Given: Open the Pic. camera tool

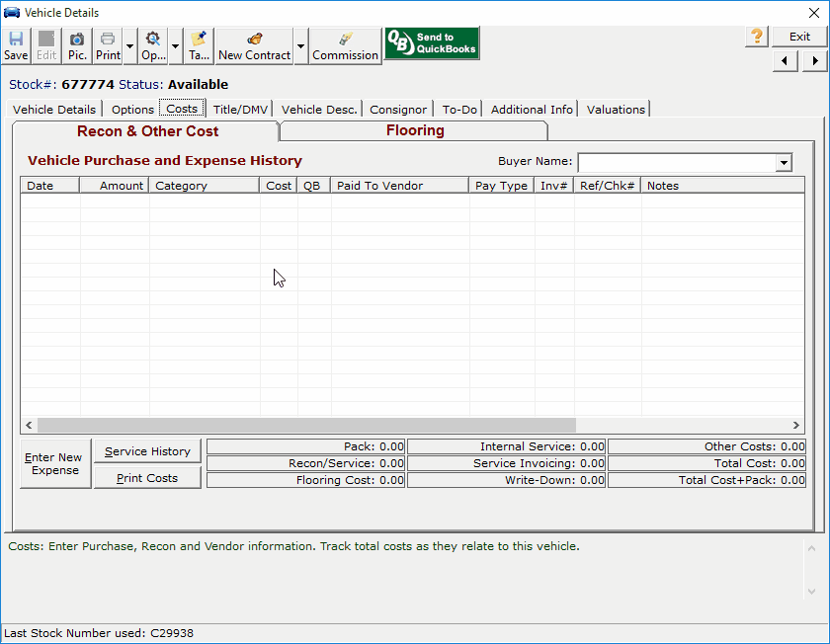Looking at the screenshot, I should click(77, 45).
